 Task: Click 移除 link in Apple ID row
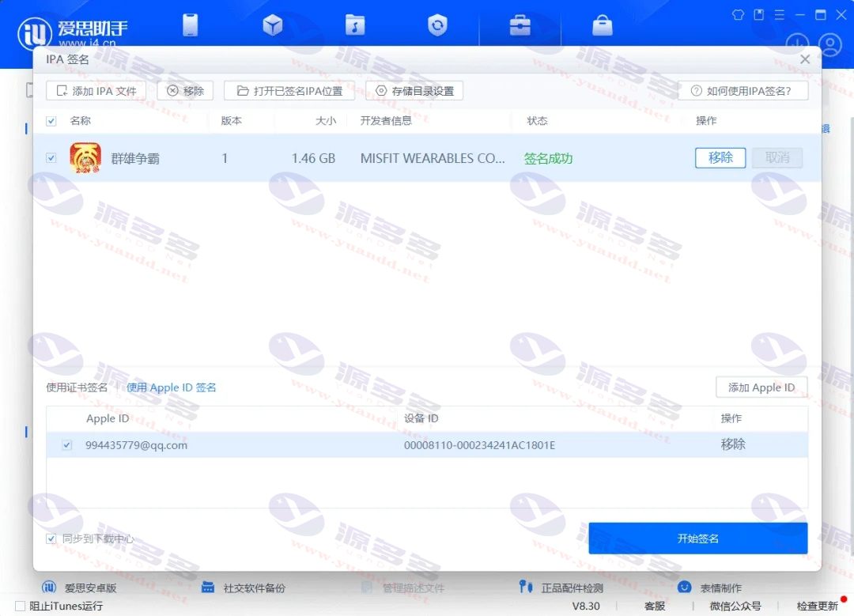pos(732,444)
